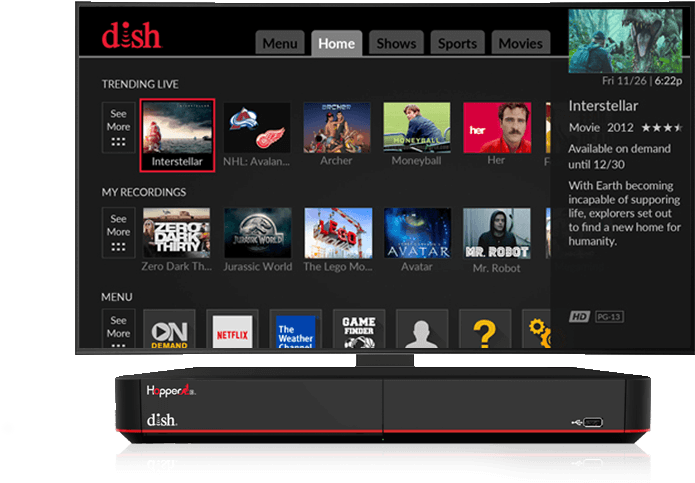Open the Menu tab

coord(280,43)
